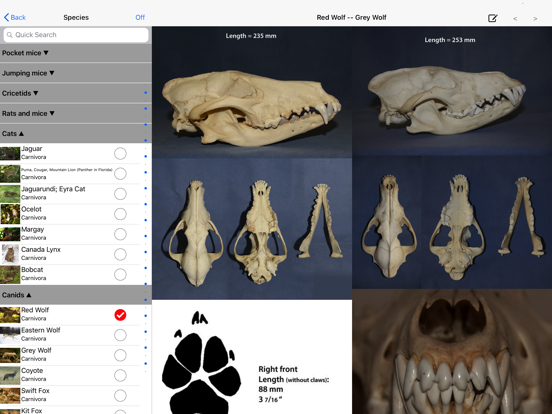Select the Puma, Cougar radio button
Image resolution: width=552 pixels, height=414 pixels.
click(x=120, y=174)
